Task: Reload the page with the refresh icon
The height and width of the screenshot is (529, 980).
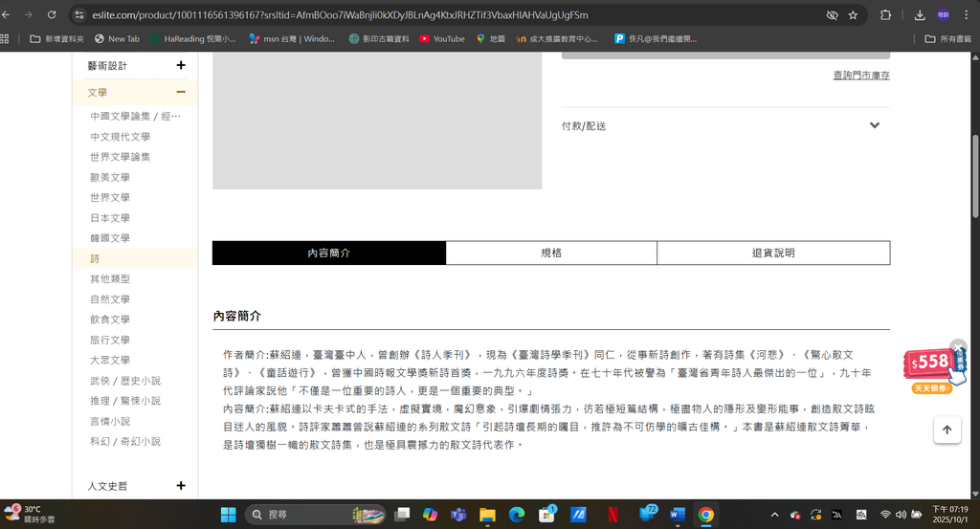Action: tap(51, 15)
